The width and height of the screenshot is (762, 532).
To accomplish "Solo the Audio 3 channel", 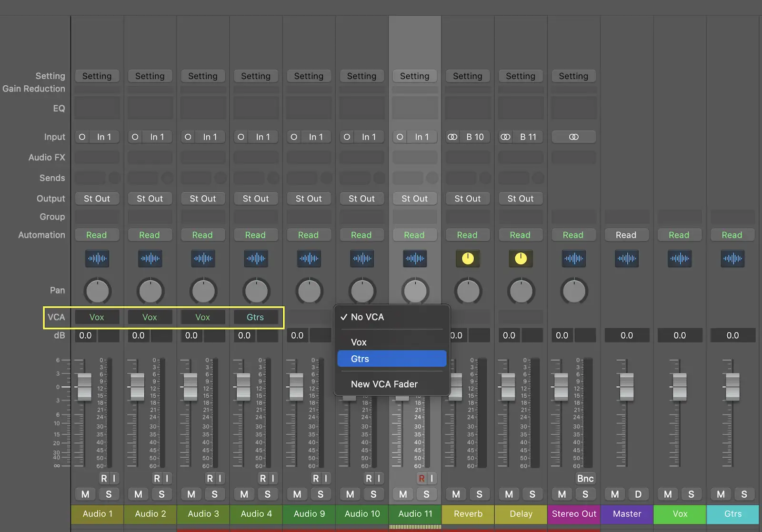I will (x=215, y=494).
